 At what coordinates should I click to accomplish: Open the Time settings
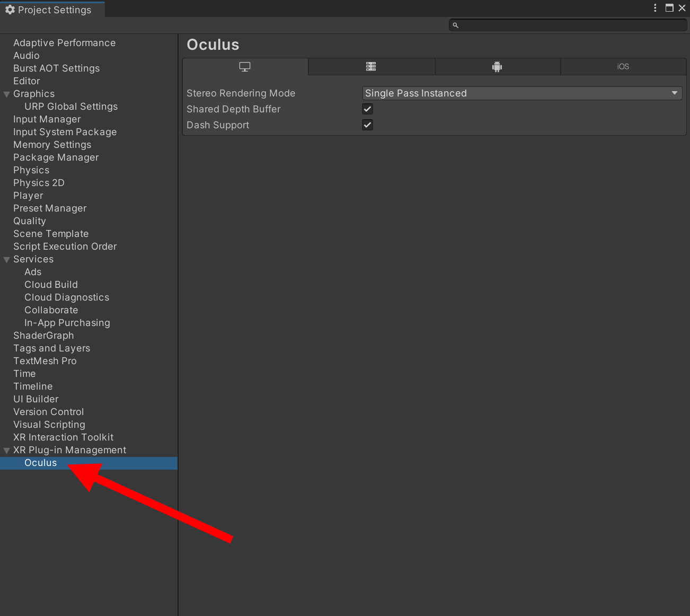24,374
